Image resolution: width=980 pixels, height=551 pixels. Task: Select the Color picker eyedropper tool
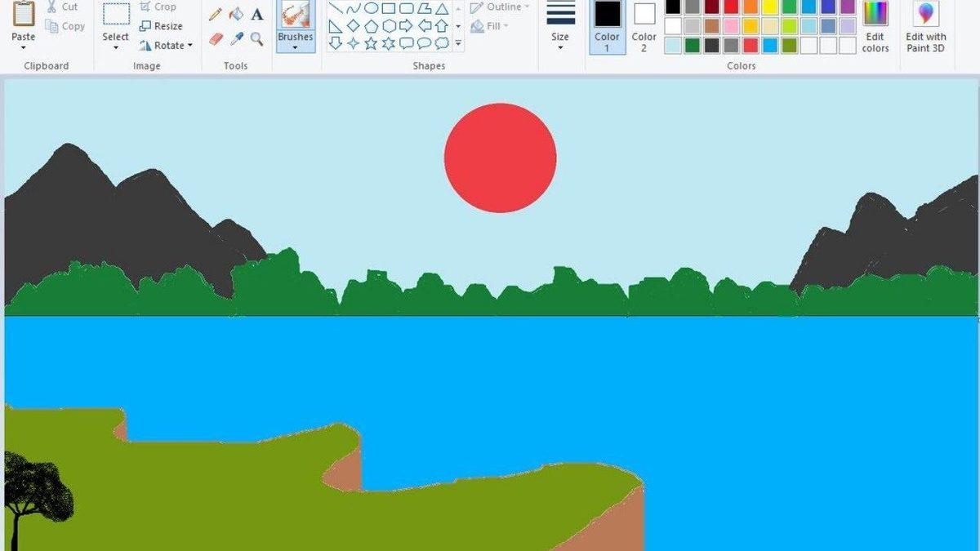click(236, 38)
